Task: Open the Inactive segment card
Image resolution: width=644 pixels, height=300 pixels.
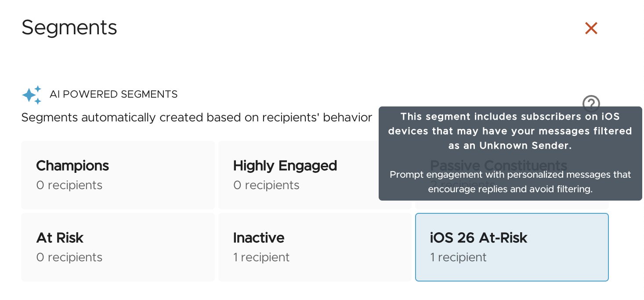Action: click(315, 247)
